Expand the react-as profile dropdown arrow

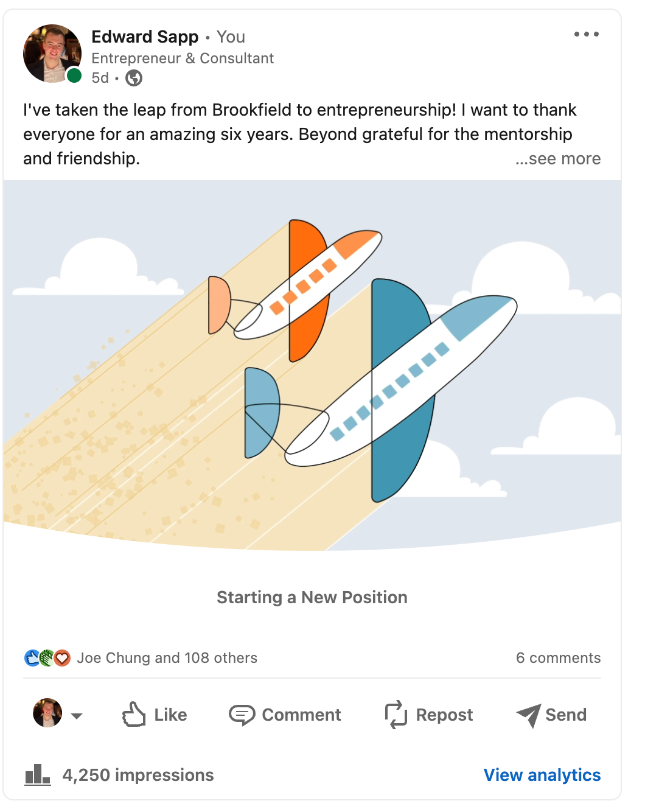point(77,716)
